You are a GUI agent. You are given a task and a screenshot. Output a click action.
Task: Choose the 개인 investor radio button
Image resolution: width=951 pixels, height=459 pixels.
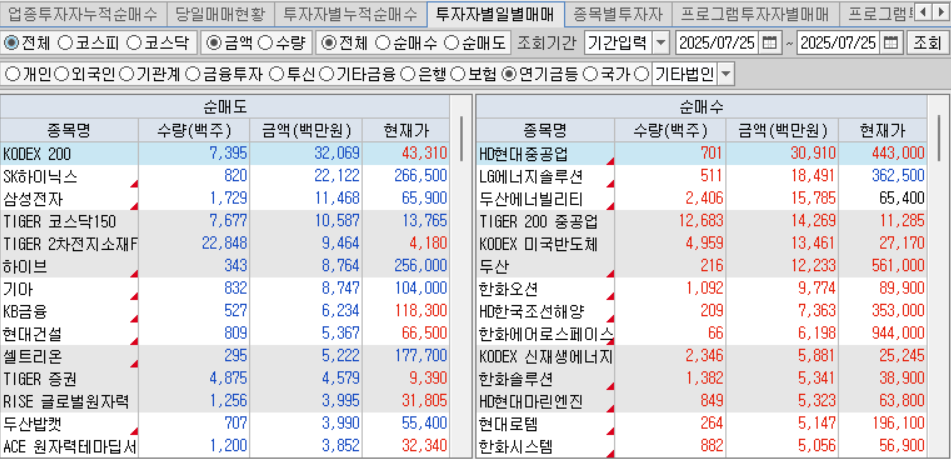13,75
